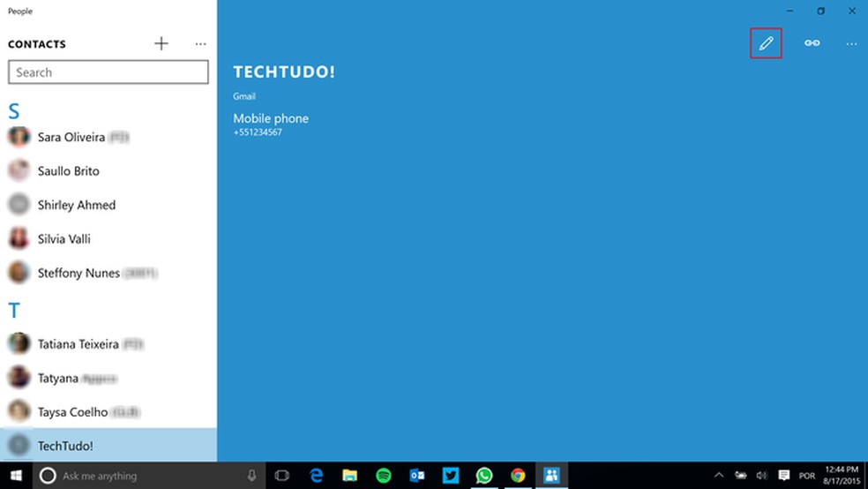Select contact Steffony Nunes

108,273
